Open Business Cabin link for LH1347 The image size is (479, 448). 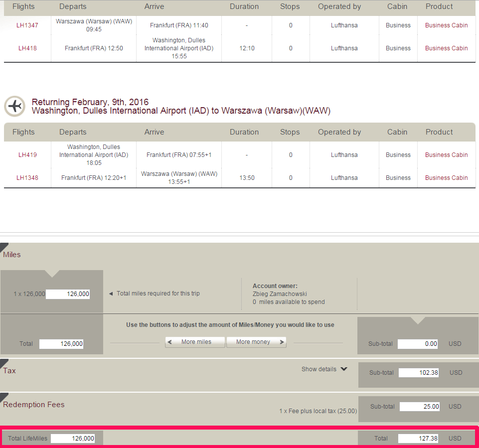(446, 25)
